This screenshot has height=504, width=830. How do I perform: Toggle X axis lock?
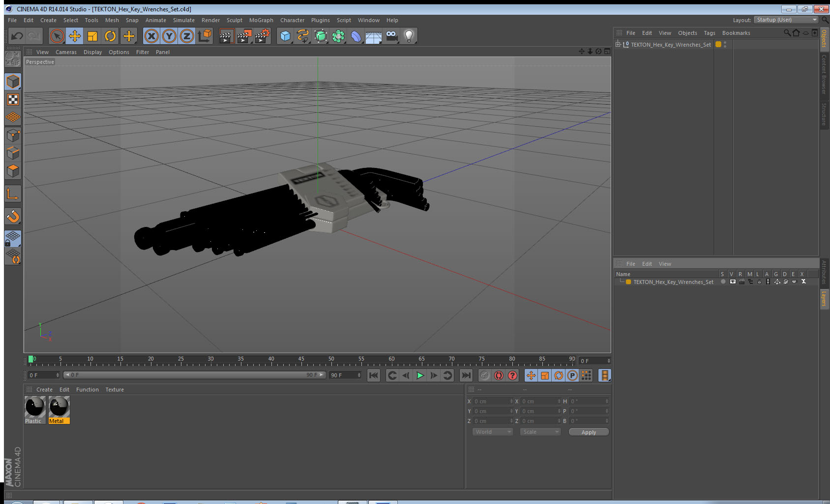151,36
